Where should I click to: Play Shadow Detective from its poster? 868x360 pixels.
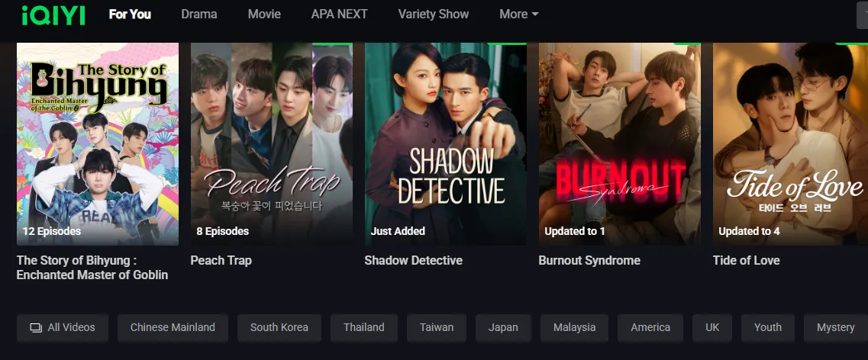click(446, 144)
